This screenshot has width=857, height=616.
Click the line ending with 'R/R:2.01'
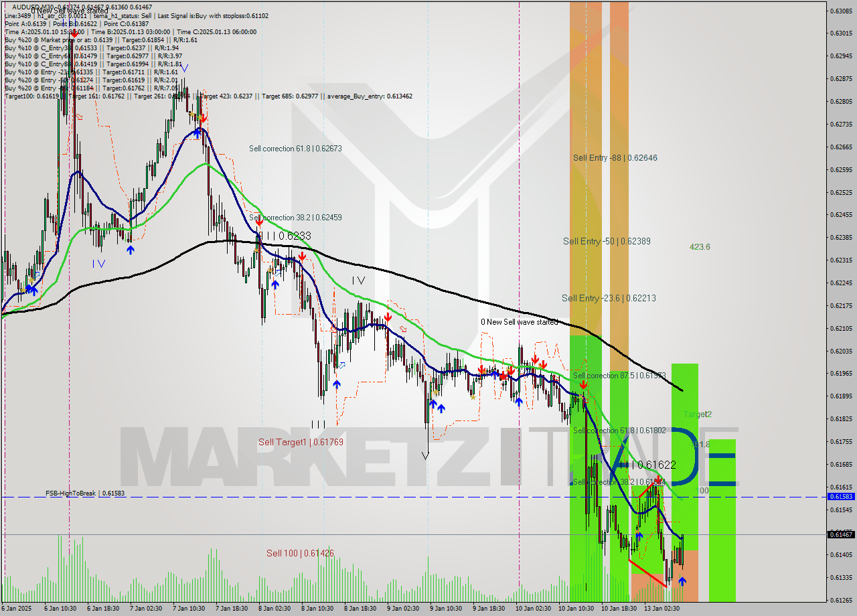pyautogui.click(x=91, y=80)
